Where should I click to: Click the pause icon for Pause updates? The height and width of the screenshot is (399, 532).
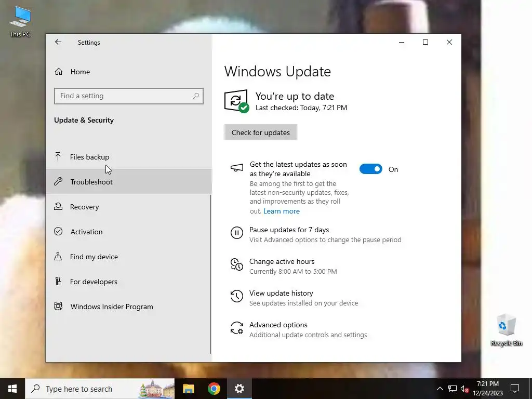pyautogui.click(x=237, y=233)
